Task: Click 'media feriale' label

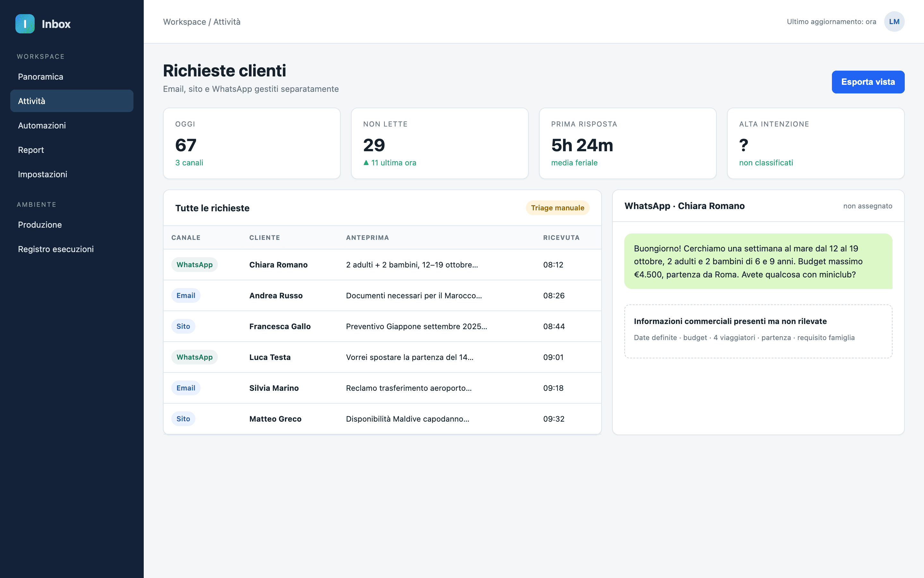Action: point(574,163)
